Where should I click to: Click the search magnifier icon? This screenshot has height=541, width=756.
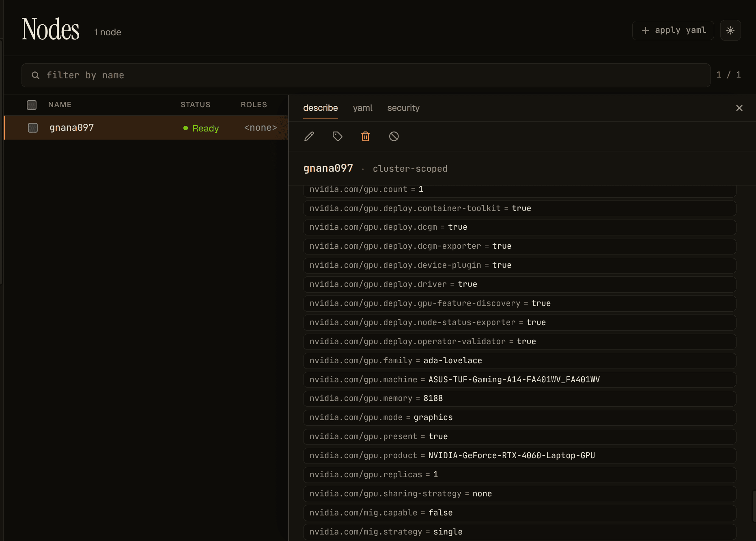pos(36,75)
